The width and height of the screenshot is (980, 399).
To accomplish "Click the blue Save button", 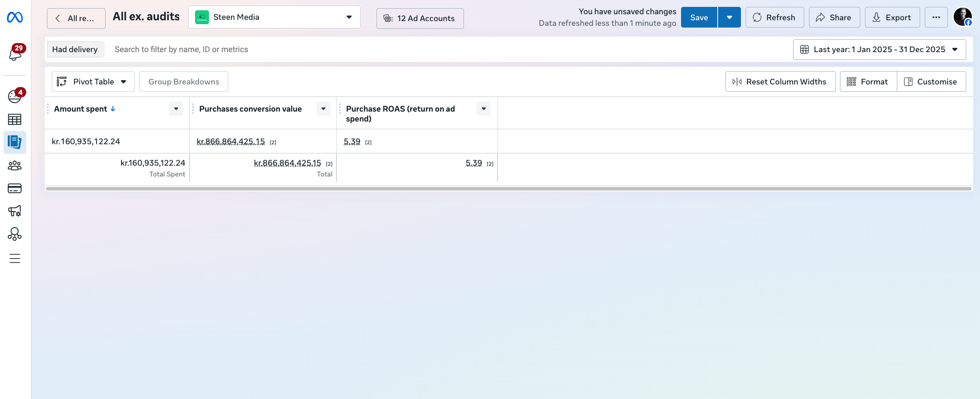I will pyautogui.click(x=699, y=18).
